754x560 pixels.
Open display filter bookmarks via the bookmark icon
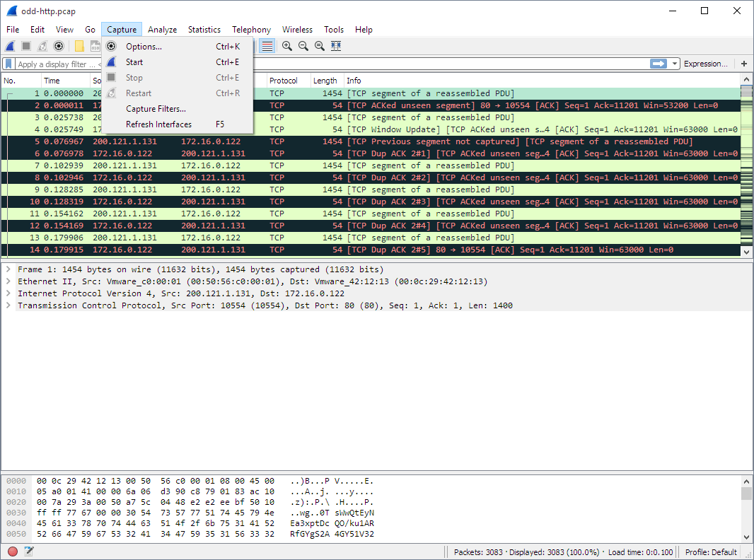pos(8,63)
